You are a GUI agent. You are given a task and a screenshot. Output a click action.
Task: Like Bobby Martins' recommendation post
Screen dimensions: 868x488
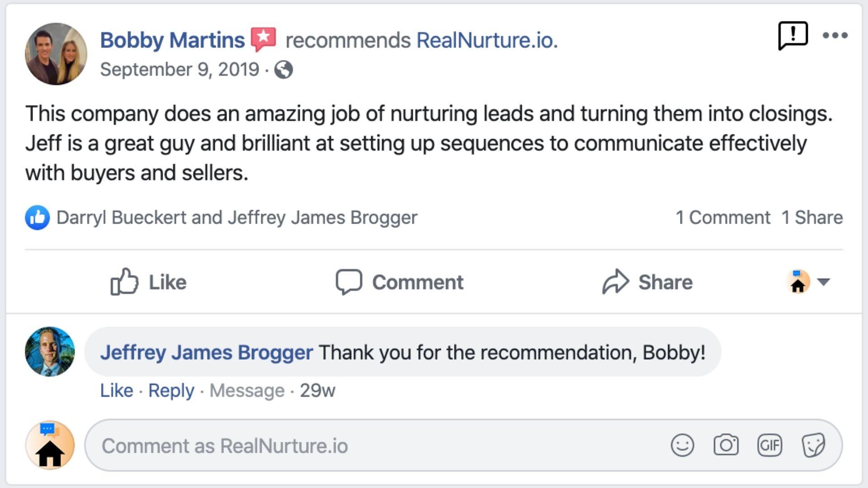point(149,282)
